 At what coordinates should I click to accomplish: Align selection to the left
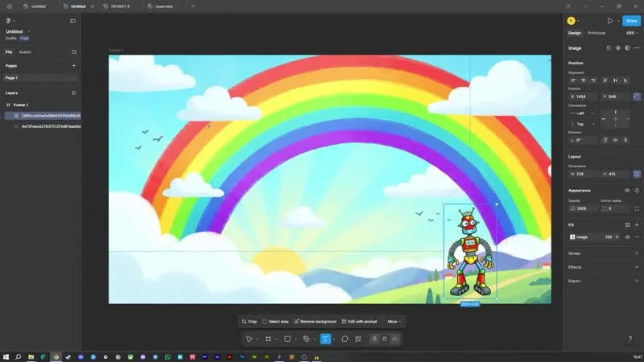(x=573, y=80)
